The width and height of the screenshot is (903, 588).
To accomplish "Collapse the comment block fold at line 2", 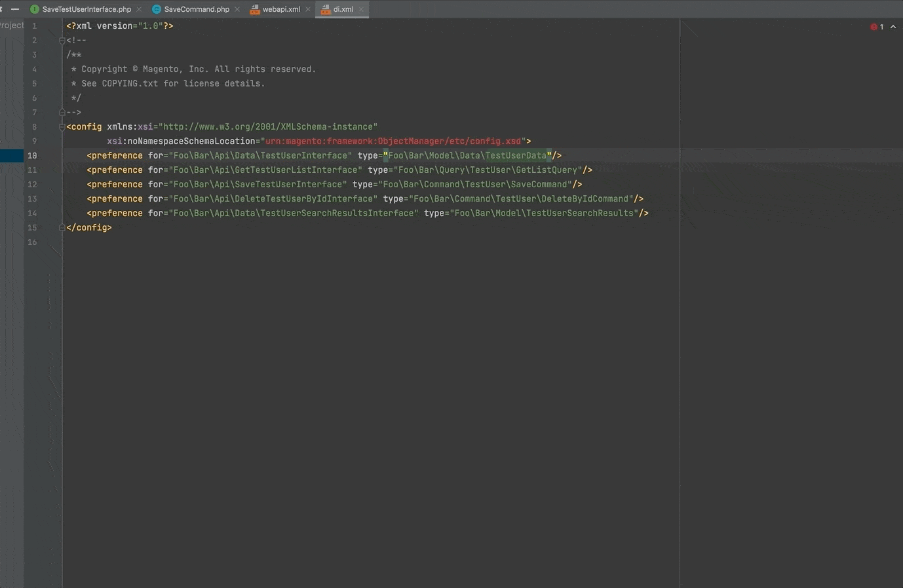I will point(62,41).
